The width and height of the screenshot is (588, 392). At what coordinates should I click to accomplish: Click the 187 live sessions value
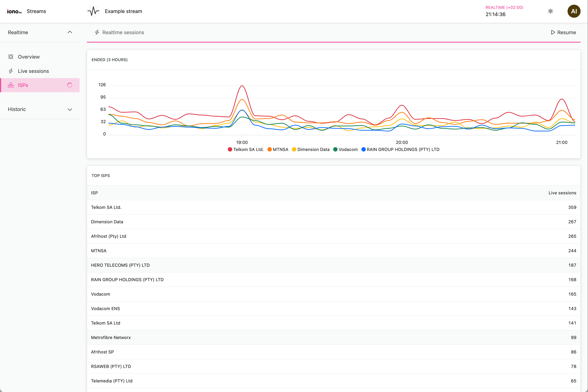coord(572,265)
